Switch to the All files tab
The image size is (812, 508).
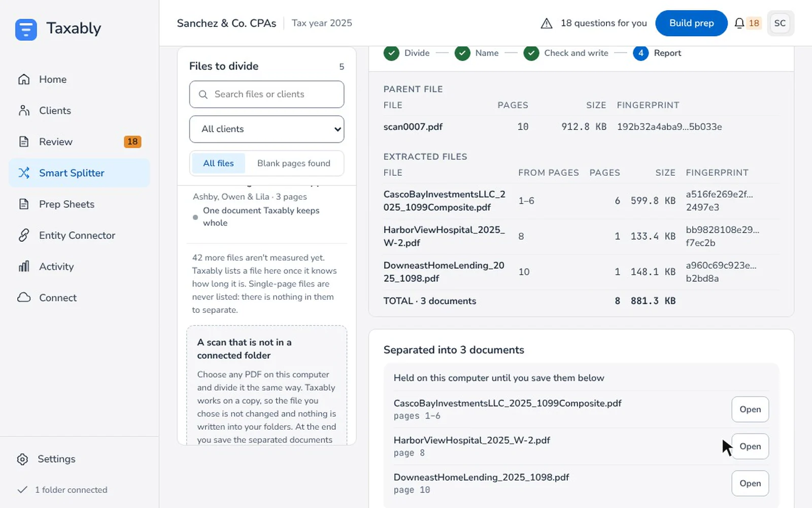[218, 163]
